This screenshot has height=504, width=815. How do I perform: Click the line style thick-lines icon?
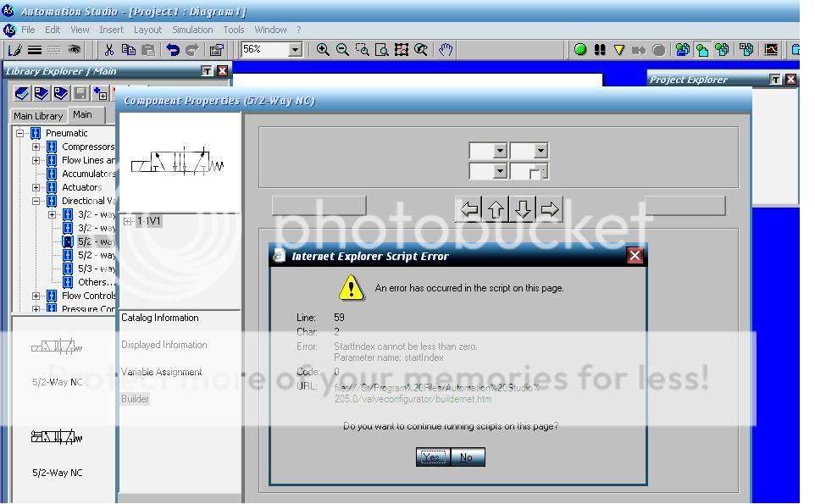point(35,50)
